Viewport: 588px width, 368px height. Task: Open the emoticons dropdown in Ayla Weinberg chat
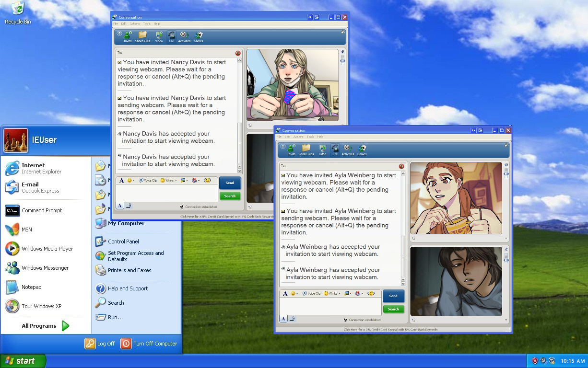294,293
